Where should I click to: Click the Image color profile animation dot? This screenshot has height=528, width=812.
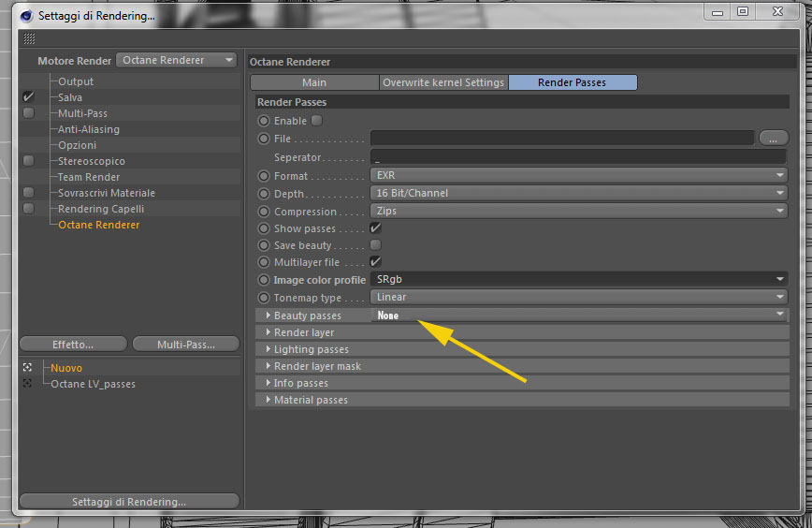264,280
